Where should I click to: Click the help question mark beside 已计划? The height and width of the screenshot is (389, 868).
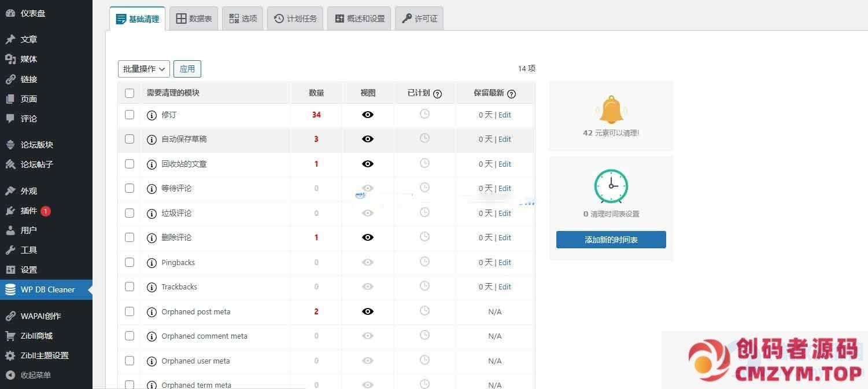click(x=437, y=94)
